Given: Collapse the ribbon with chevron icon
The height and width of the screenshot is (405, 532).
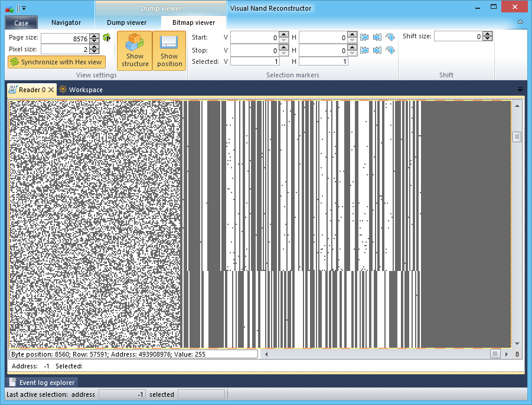Looking at the screenshot, I should click(x=520, y=22).
